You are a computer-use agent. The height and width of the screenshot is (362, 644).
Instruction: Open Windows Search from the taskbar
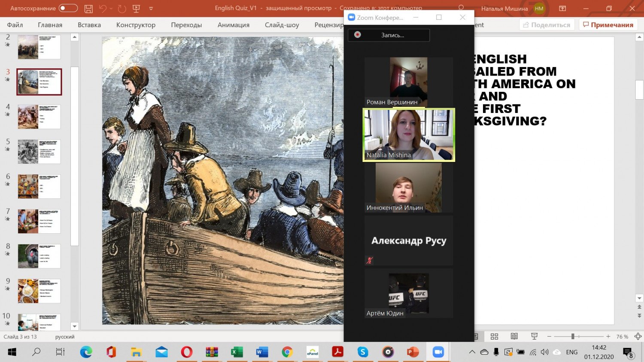pos(36,352)
